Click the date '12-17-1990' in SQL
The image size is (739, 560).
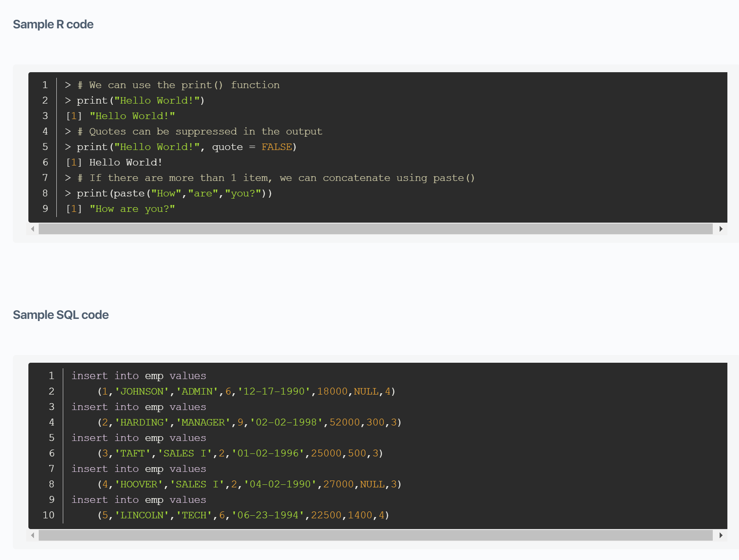point(274,392)
